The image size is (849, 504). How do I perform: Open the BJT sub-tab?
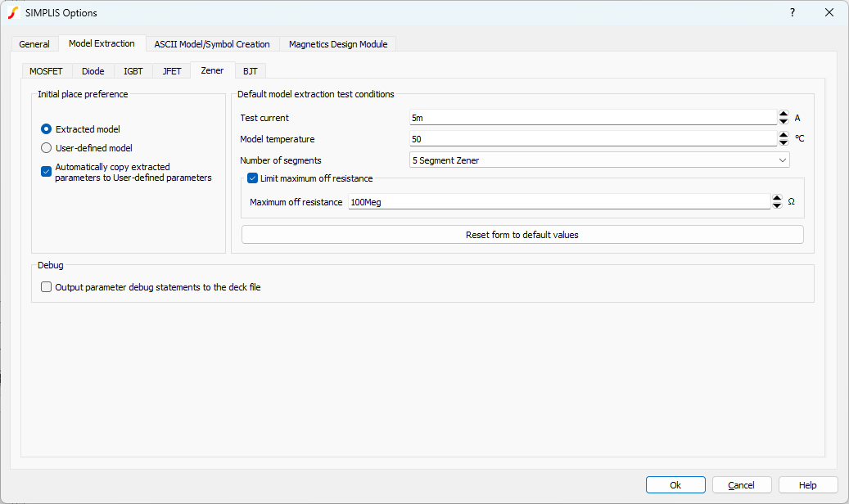point(250,71)
